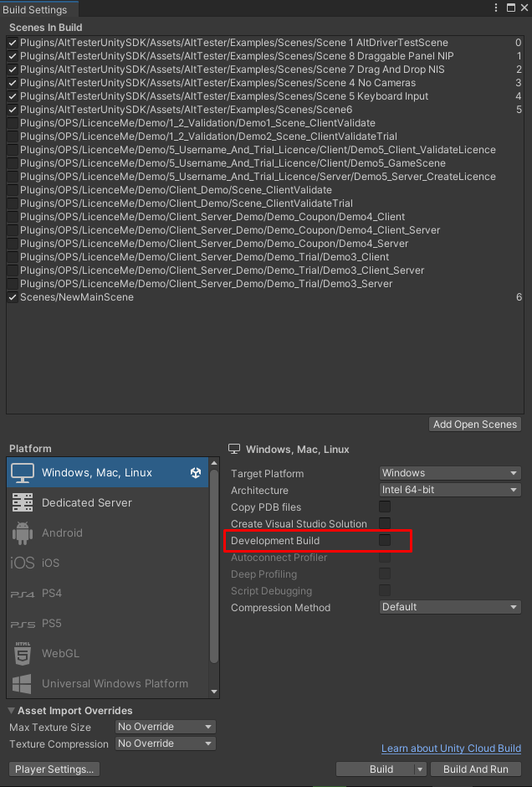The width and height of the screenshot is (532, 787).
Task: Click the Unity install indicator beside Windows, Mac, Linux
Action: [x=195, y=472]
